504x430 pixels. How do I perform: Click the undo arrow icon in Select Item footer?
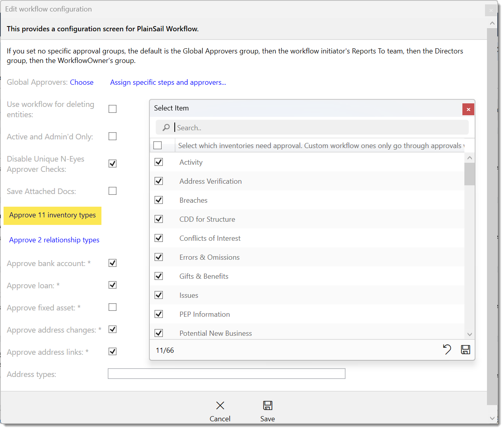447,350
